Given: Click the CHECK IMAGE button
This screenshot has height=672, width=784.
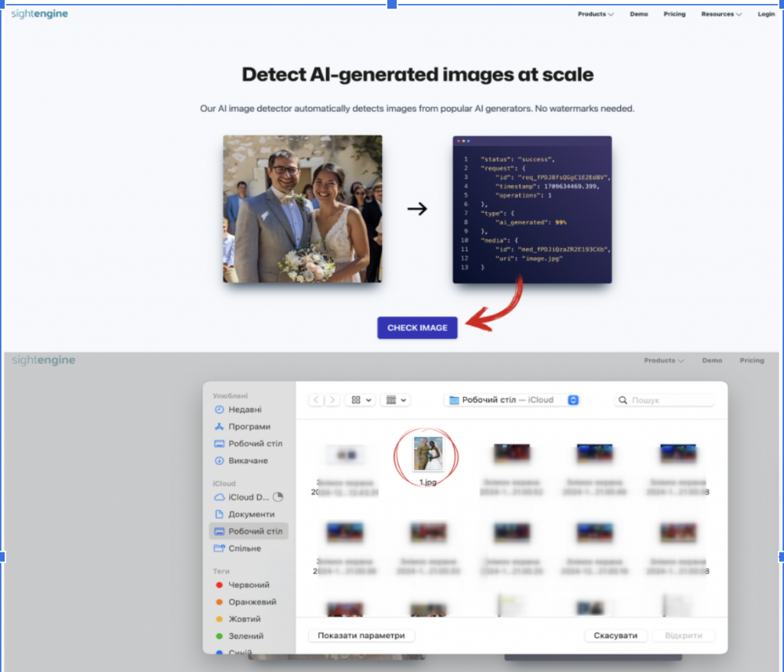Looking at the screenshot, I should click(x=417, y=328).
